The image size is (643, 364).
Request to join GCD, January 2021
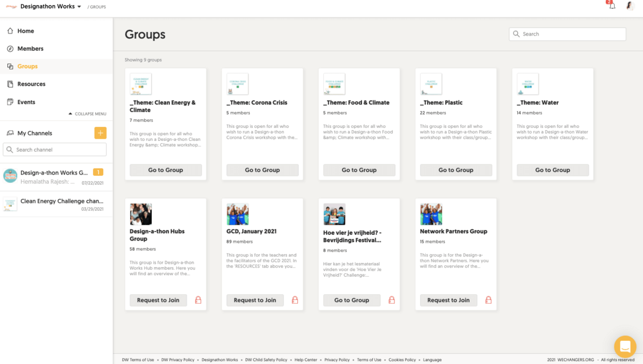pos(255,300)
